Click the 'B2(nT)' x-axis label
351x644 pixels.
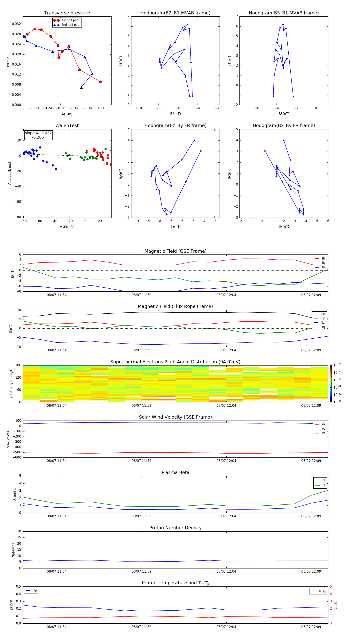pyautogui.click(x=175, y=114)
